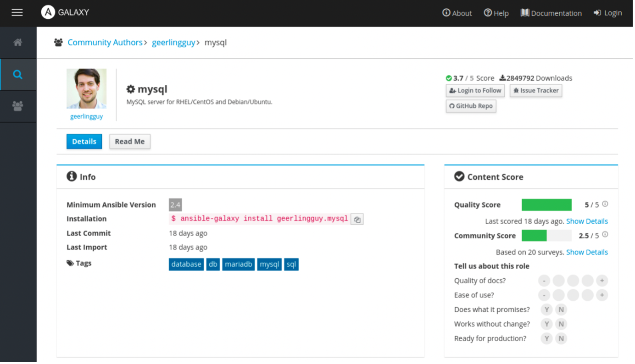The height and width of the screenshot is (364, 635).
Task: Mark Ready for production as Y
Action: pos(546,338)
